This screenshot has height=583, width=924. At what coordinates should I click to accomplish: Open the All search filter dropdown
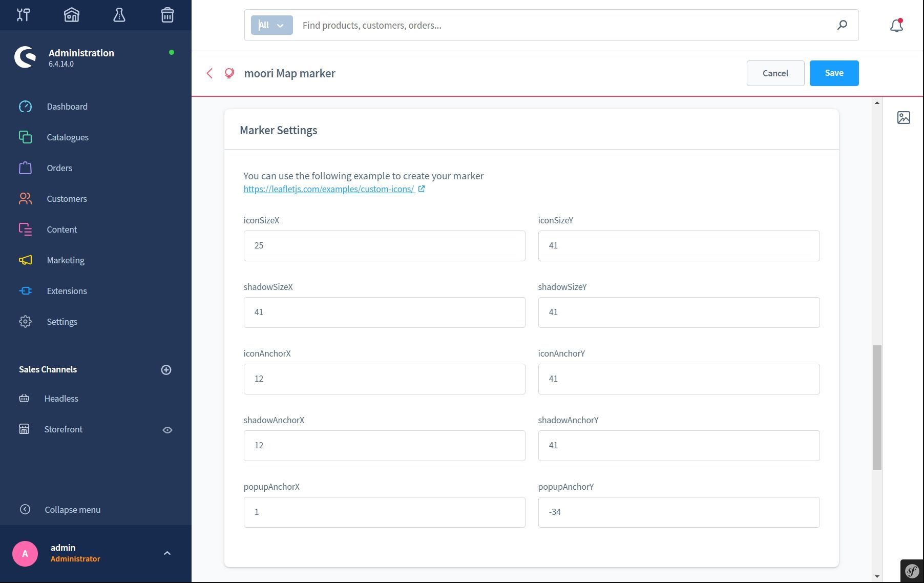pyautogui.click(x=271, y=25)
